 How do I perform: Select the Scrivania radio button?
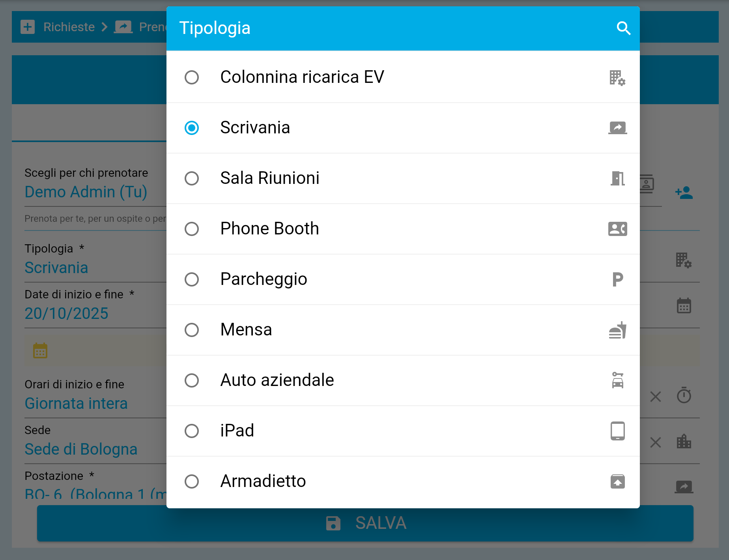click(192, 128)
